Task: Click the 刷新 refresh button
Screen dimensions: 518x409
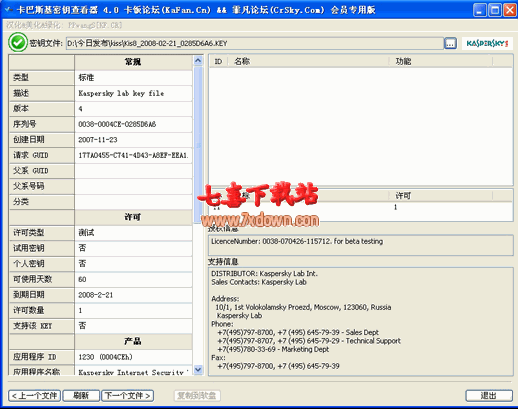Action: tap(81, 396)
